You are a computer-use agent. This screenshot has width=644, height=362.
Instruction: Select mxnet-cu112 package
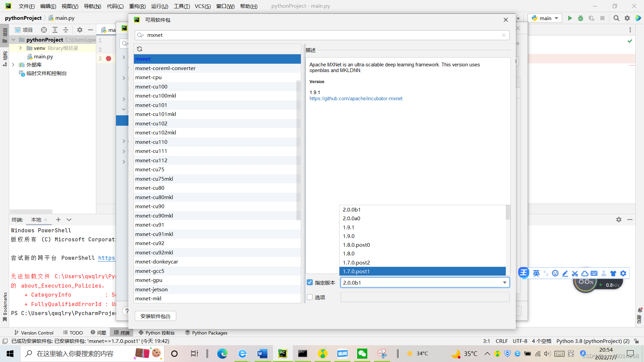pyautogui.click(x=217, y=160)
